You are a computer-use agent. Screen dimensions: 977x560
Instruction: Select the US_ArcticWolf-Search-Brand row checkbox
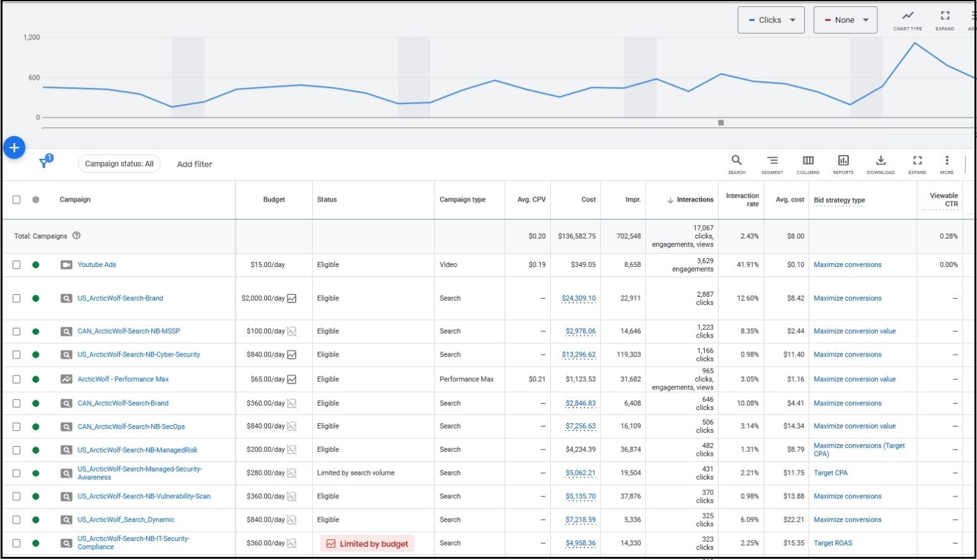point(17,298)
